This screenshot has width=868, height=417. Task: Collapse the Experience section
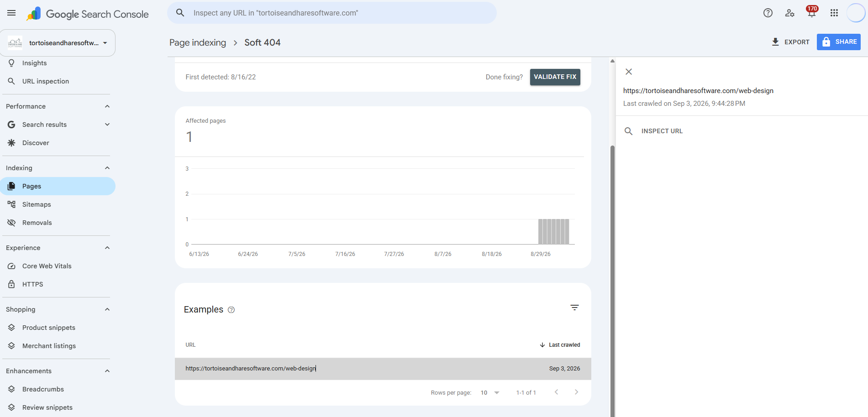pos(107,248)
